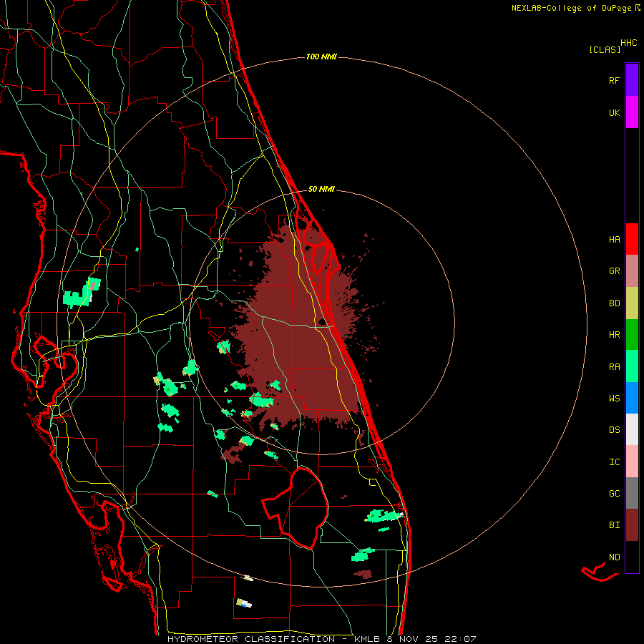The image size is (644, 644).
Task: Click the gray GC legend swatch
Action: coord(632,493)
